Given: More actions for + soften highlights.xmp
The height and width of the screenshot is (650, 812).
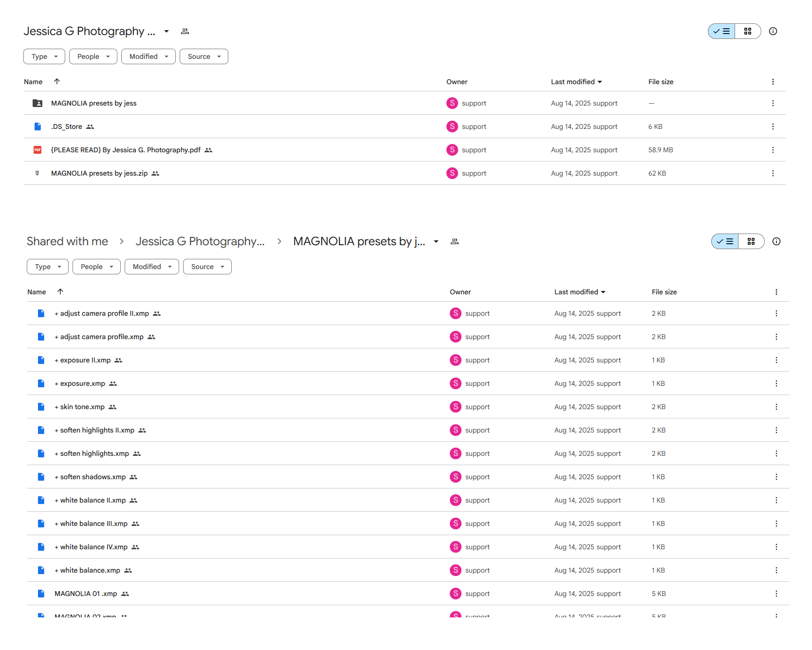Looking at the screenshot, I should (x=776, y=453).
